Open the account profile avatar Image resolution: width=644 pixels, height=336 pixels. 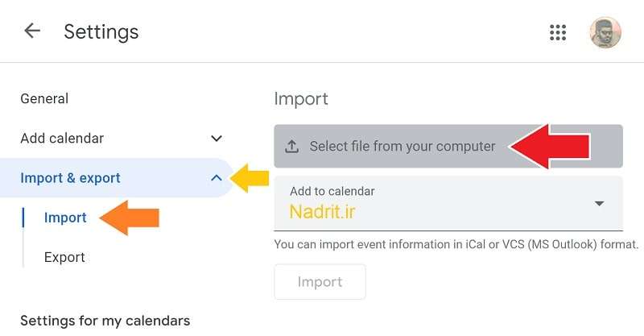pos(605,32)
